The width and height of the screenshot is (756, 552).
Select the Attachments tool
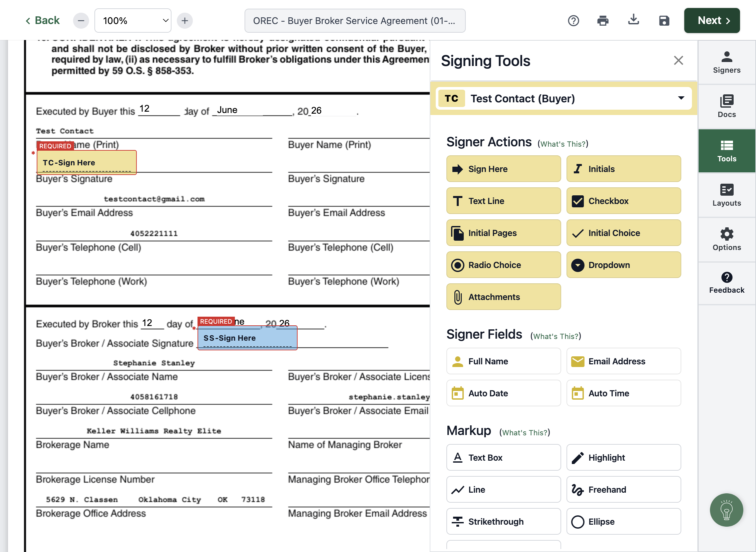point(503,297)
